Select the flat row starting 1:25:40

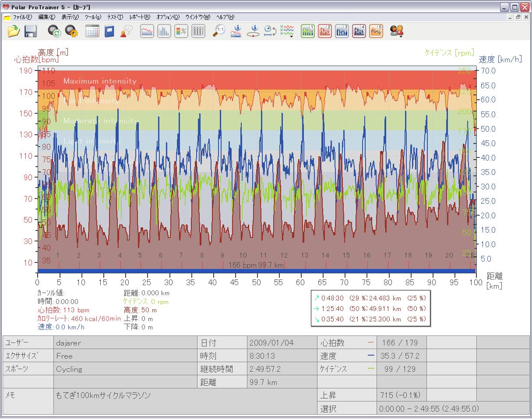[370, 308]
